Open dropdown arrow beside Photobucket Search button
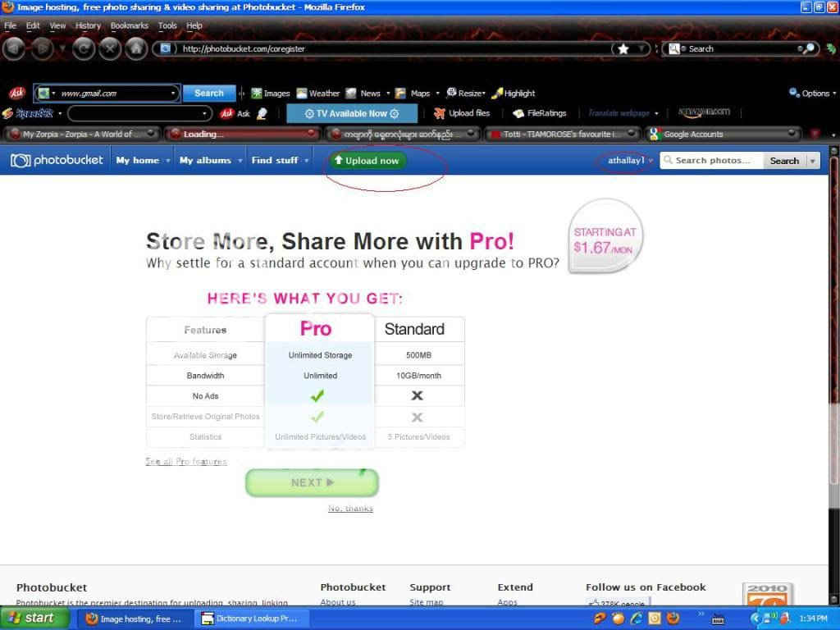Screen dimensions: 840x630 813,161
